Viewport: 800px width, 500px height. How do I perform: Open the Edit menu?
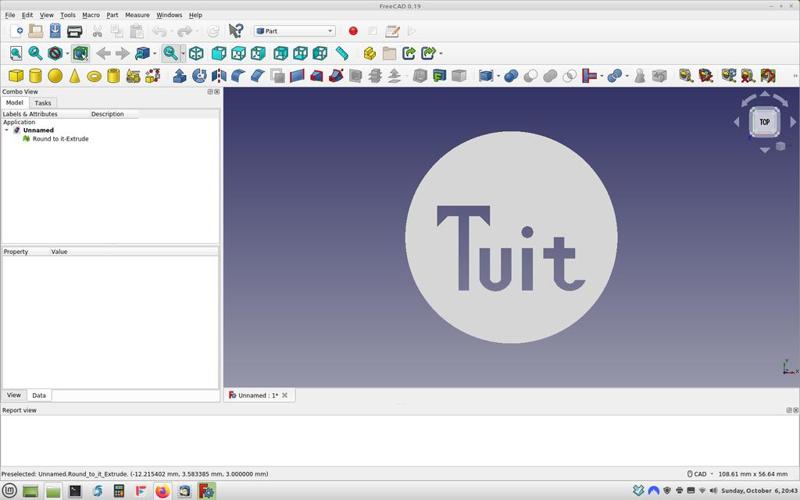click(27, 15)
